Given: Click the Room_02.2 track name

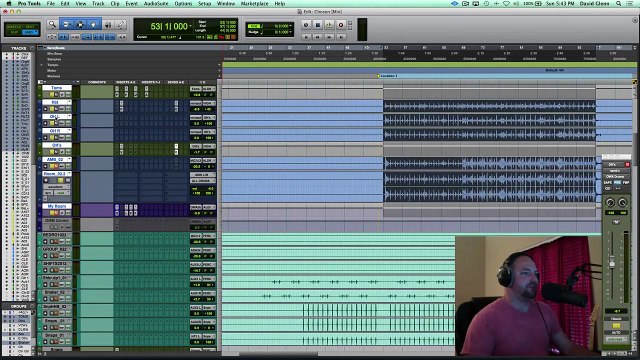Looking at the screenshot, I should pos(55,174).
